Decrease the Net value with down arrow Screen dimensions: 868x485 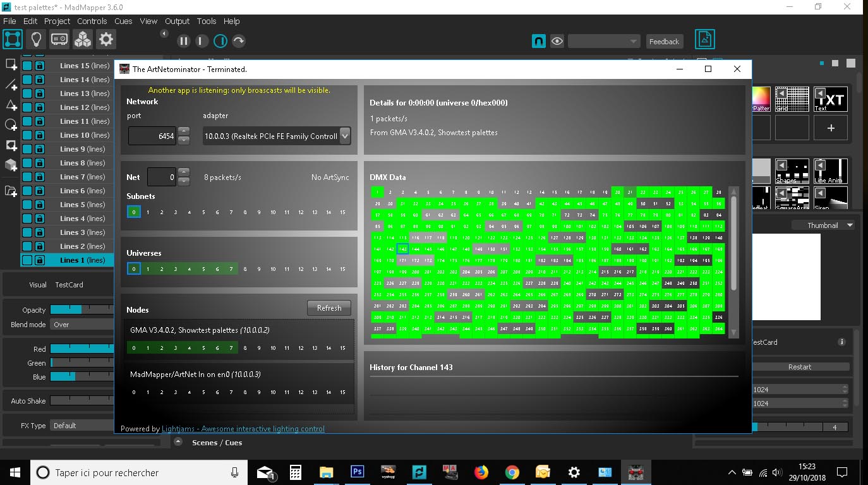(x=184, y=182)
